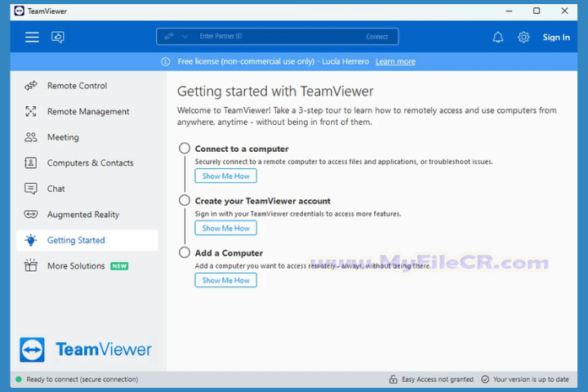Screen dimensions: 588x392
Task: Maximize the TeamViewer window
Action: click(537, 11)
